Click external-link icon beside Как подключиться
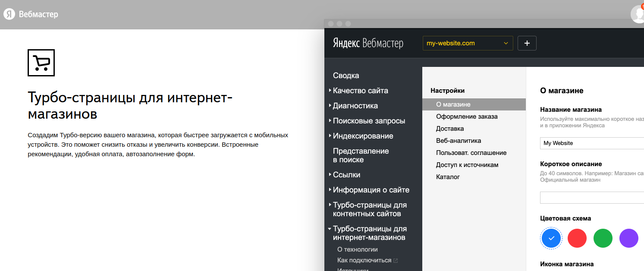Image resolution: width=644 pixels, height=271 pixels. (x=396, y=261)
